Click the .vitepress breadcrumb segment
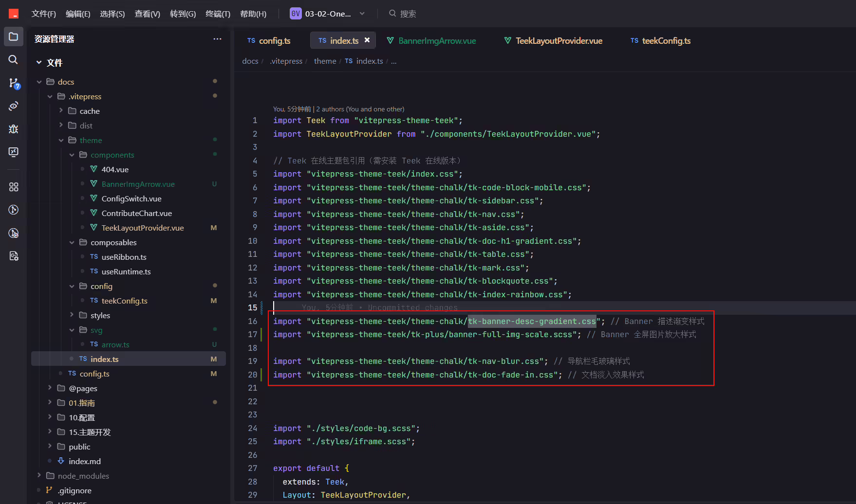 pyautogui.click(x=286, y=61)
